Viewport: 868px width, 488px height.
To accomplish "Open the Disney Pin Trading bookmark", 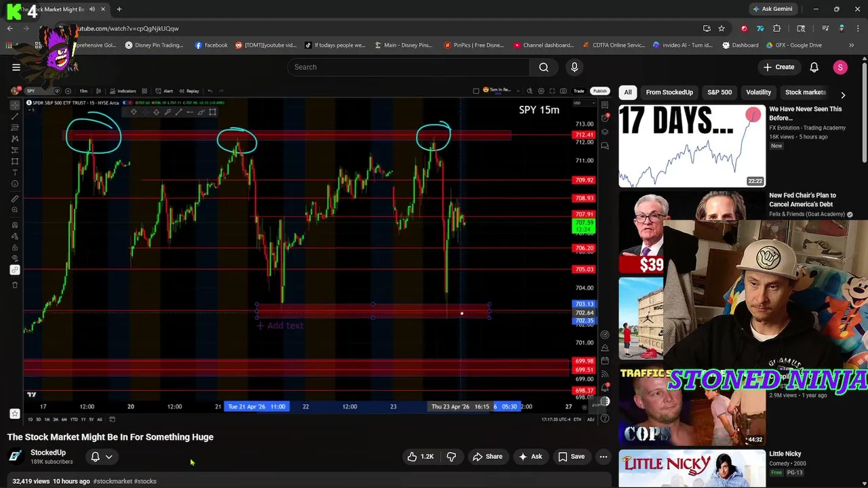I will pyautogui.click(x=154, y=45).
